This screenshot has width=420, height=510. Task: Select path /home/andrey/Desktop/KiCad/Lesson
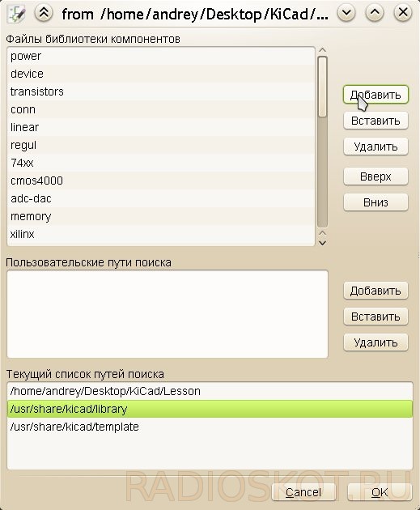(210, 391)
